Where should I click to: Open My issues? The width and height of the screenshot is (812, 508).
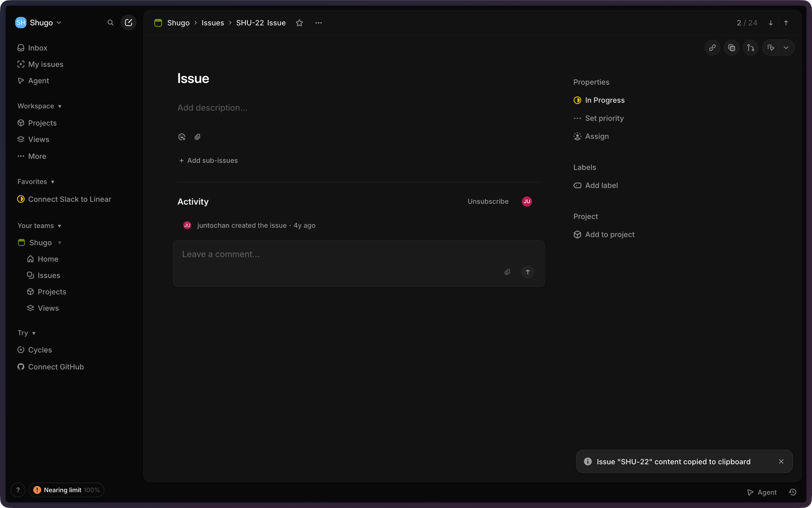click(40, 65)
